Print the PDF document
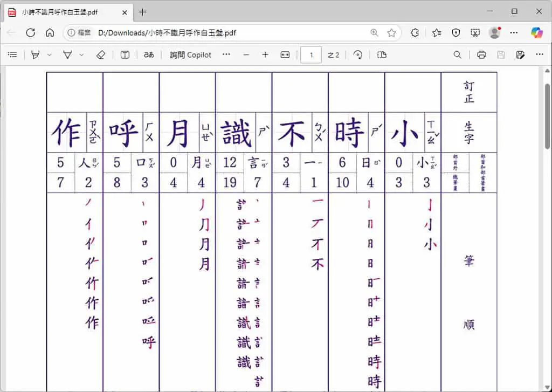The image size is (552, 392). click(x=481, y=54)
